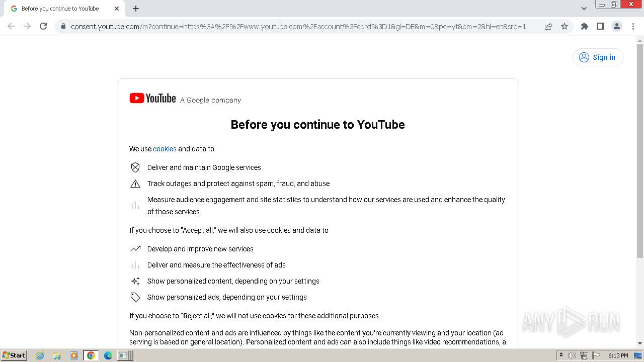This screenshot has height=362, width=644.
Task: Click the address bar URL
Action: (298, 26)
